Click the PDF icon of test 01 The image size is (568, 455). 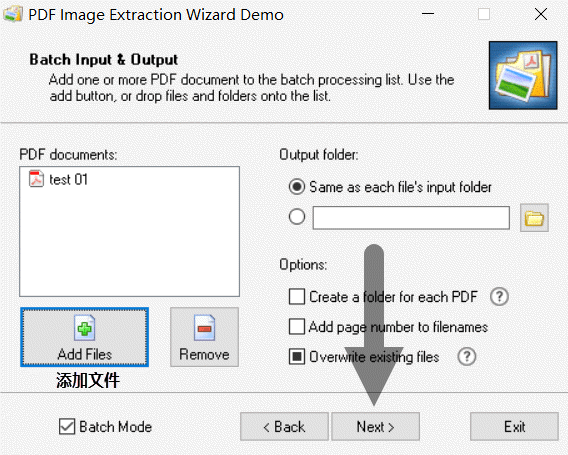point(36,179)
